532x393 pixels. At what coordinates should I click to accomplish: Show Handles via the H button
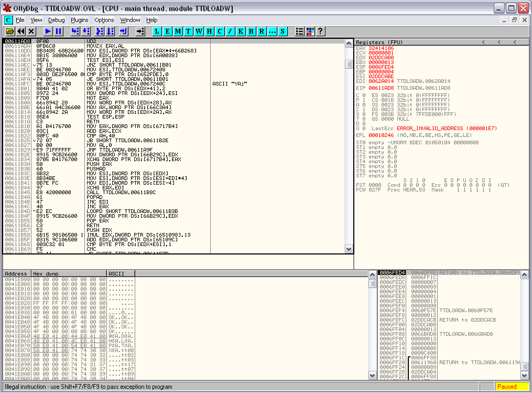tap(209, 31)
